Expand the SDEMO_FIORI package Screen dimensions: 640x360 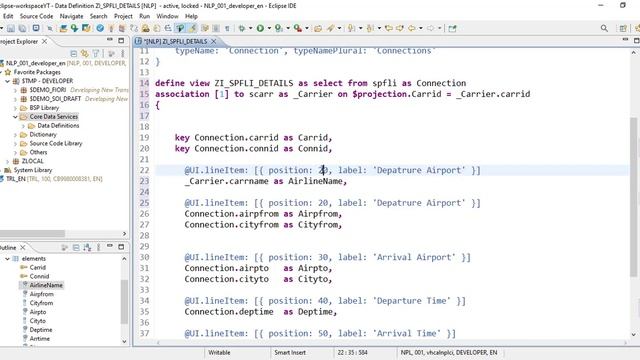pyautogui.click(x=15, y=90)
